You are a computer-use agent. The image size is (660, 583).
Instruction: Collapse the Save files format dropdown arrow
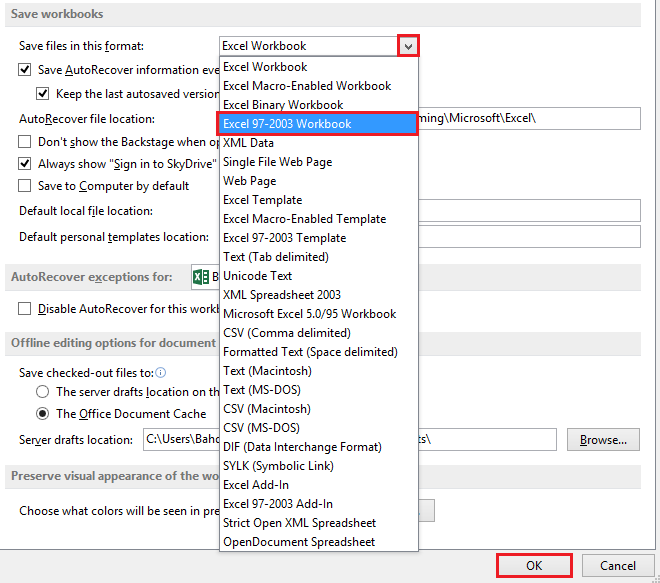[408, 46]
